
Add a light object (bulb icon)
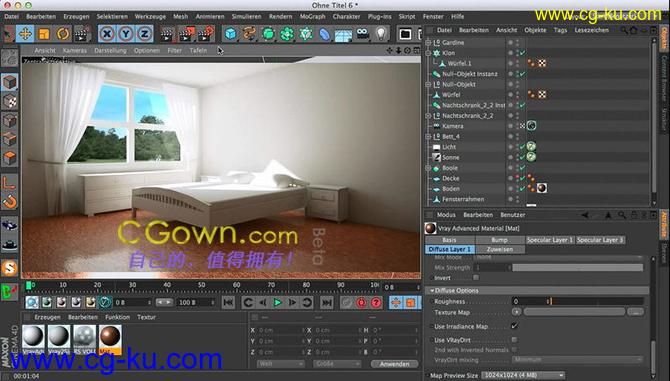381,34
